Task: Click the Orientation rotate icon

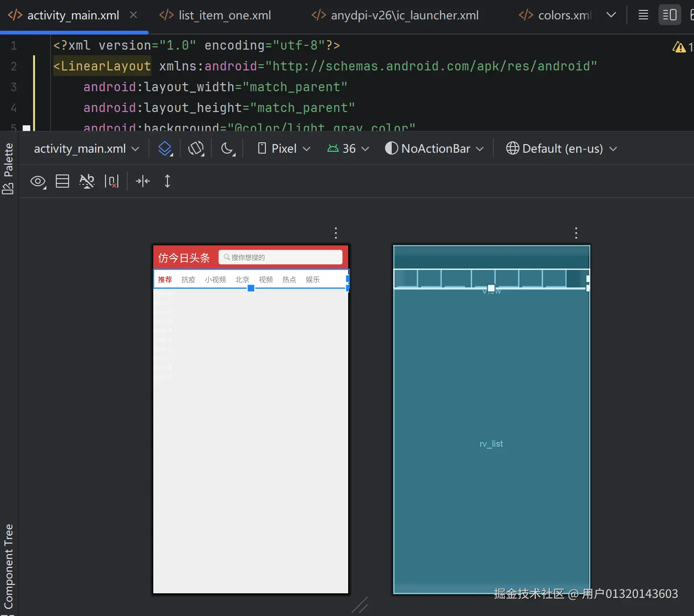Action: tap(196, 148)
